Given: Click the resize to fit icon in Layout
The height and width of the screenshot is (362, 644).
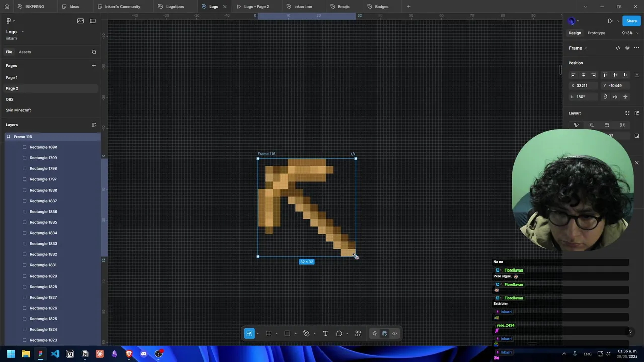Looking at the screenshot, I should tap(627, 113).
